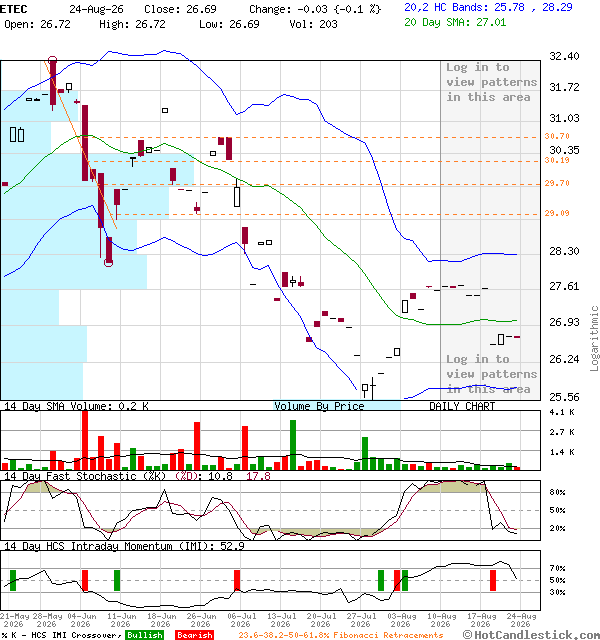Click the 20 Day SMA: 27.01 legend
Image resolution: width=600 pixels, height=640 pixels.
(455, 22)
